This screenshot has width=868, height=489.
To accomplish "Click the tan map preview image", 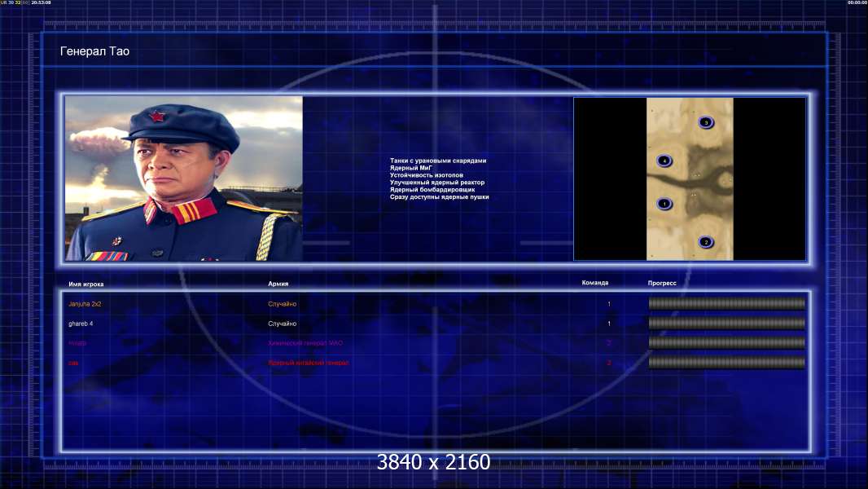I will pyautogui.click(x=690, y=178).
